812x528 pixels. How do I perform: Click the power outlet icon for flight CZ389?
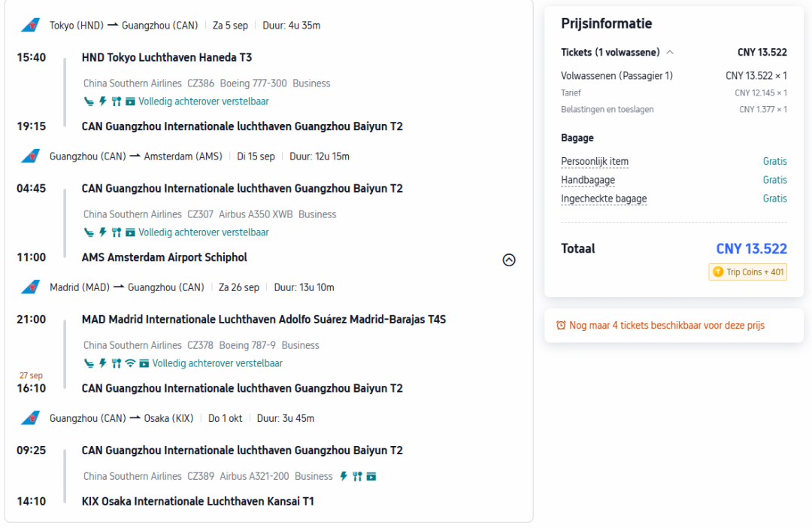pyautogui.click(x=344, y=476)
